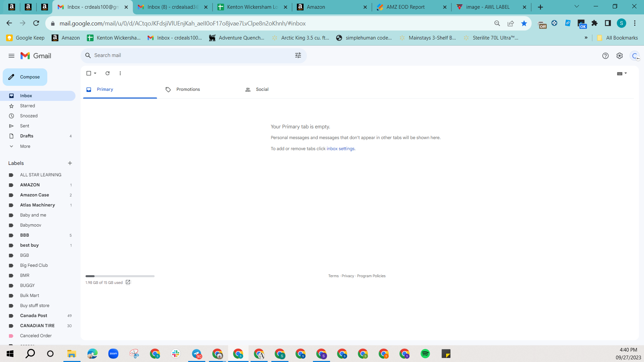The width and height of the screenshot is (644, 362).
Task: Open the CANADIAN TIRE label
Action: [x=38, y=326]
